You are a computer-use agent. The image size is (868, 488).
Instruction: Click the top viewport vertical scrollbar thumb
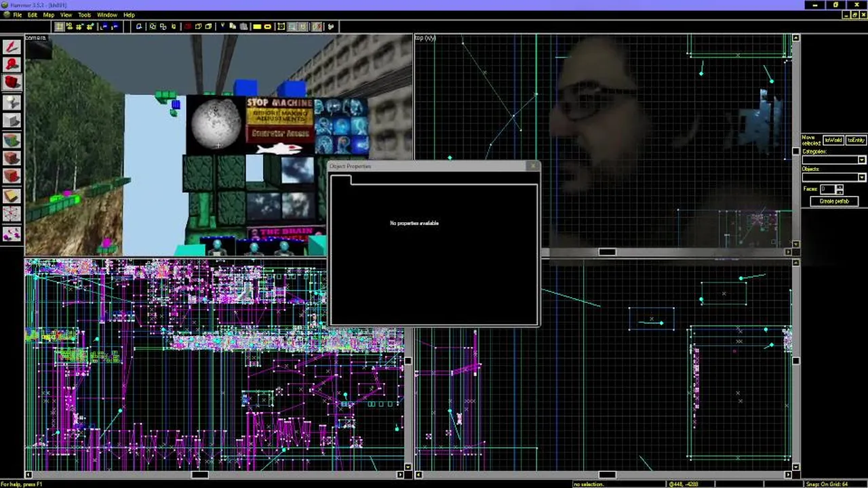(x=795, y=151)
